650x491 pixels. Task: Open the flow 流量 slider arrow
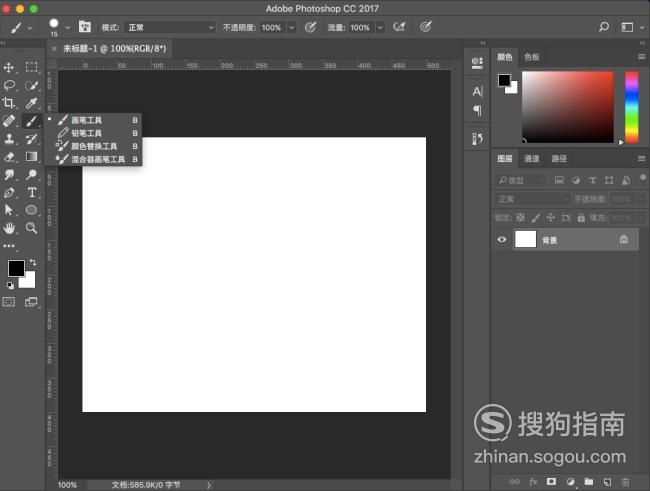coord(380,28)
